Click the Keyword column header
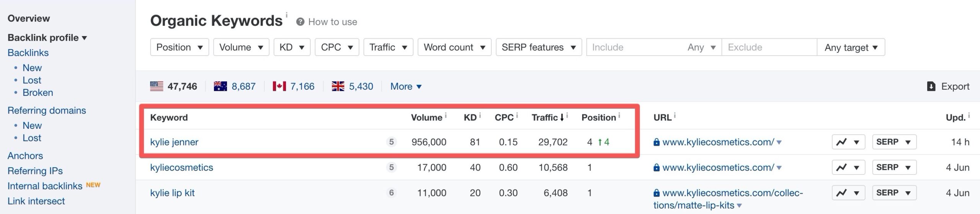Image resolution: width=980 pixels, height=214 pixels. [x=169, y=117]
